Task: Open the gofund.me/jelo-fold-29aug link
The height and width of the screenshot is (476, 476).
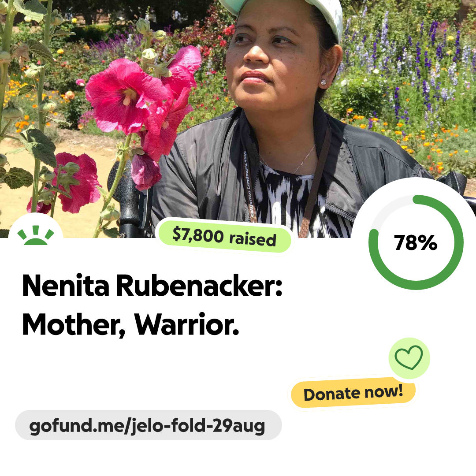Action: tap(148, 425)
